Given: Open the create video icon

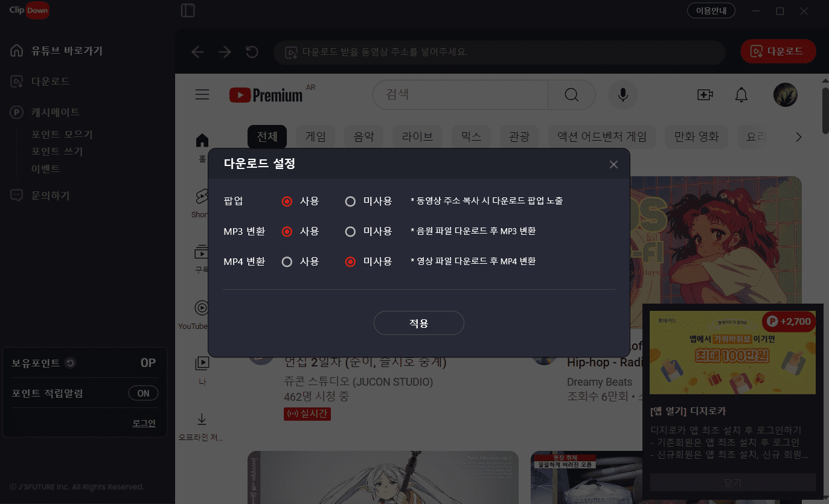Looking at the screenshot, I should pyautogui.click(x=705, y=95).
